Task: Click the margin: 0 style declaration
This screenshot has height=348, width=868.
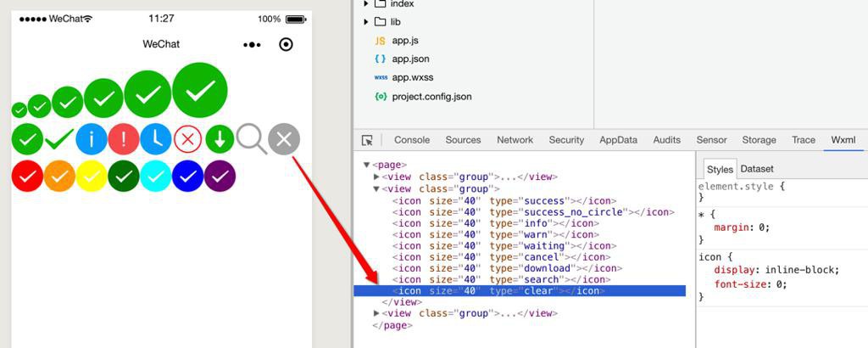Action: (742, 227)
